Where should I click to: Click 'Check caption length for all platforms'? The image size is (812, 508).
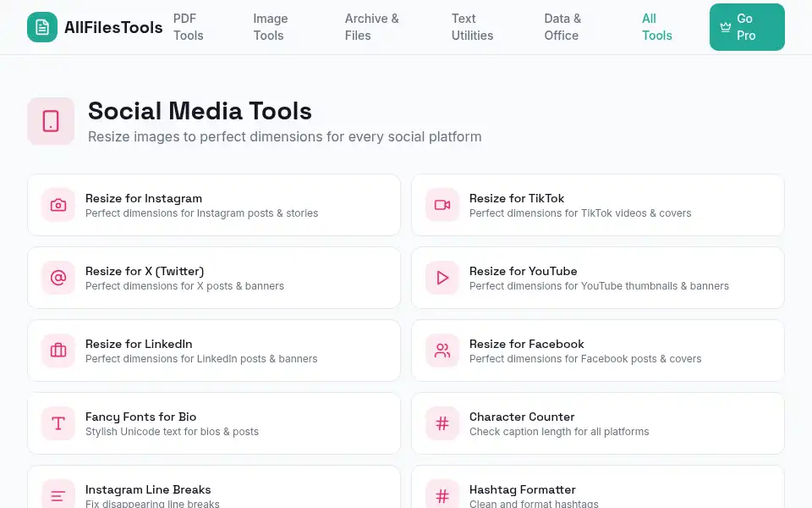click(559, 432)
